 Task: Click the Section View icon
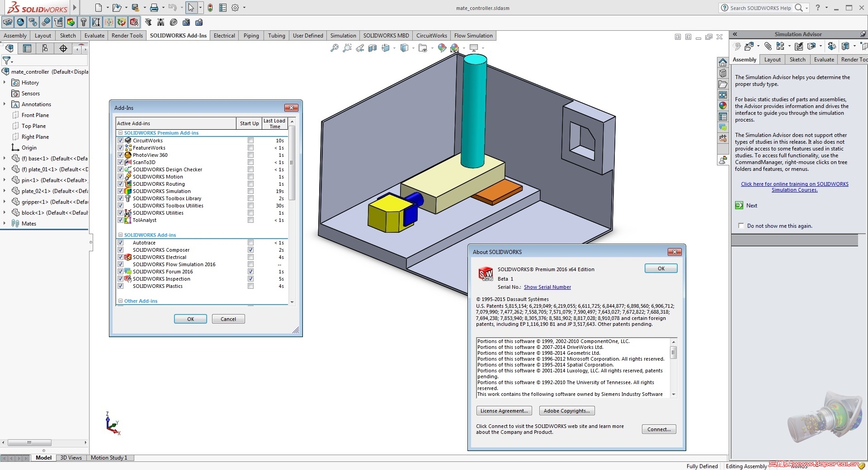click(373, 48)
